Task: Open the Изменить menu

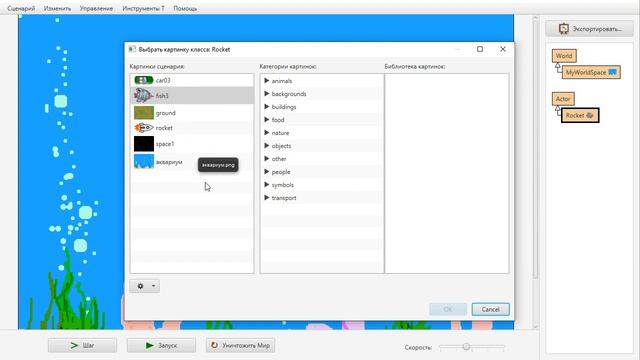Action: [58, 8]
